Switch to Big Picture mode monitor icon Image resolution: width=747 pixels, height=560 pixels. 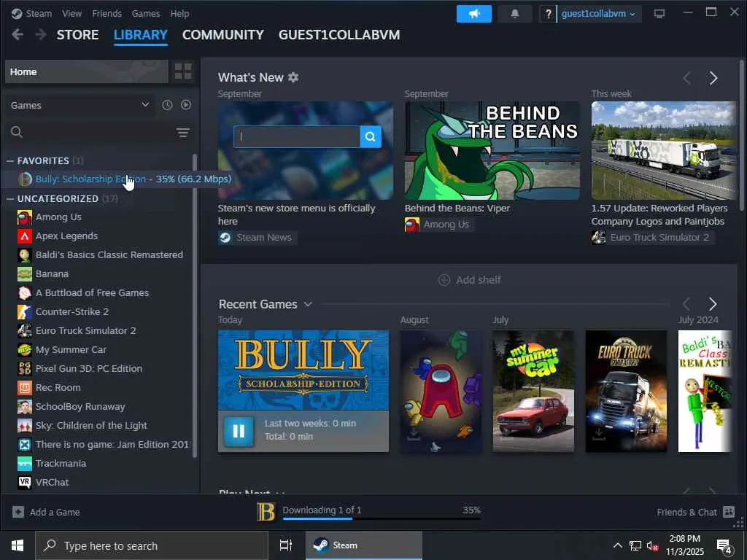[x=659, y=14]
